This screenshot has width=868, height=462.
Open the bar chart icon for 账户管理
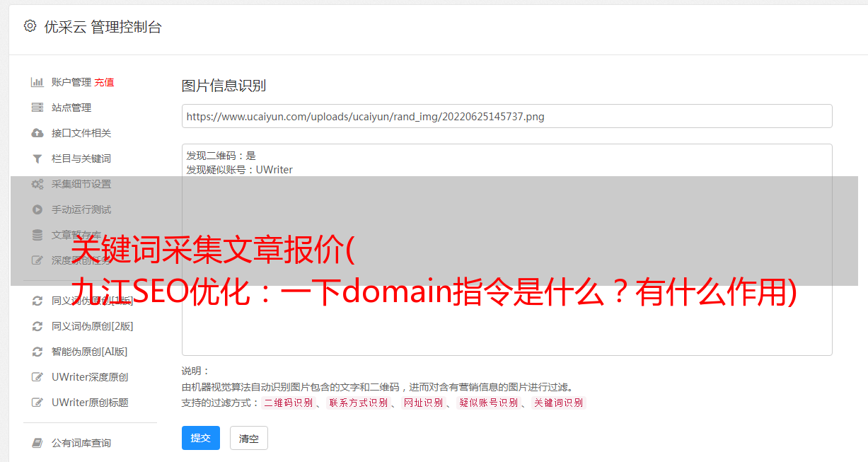[x=37, y=82]
